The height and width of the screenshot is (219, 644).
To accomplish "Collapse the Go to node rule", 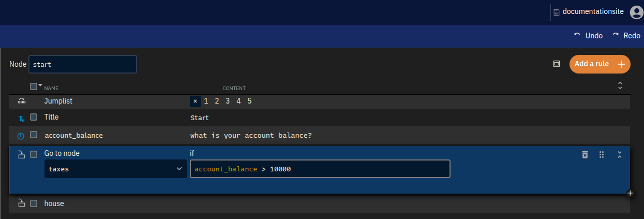I will coord(620,154).
